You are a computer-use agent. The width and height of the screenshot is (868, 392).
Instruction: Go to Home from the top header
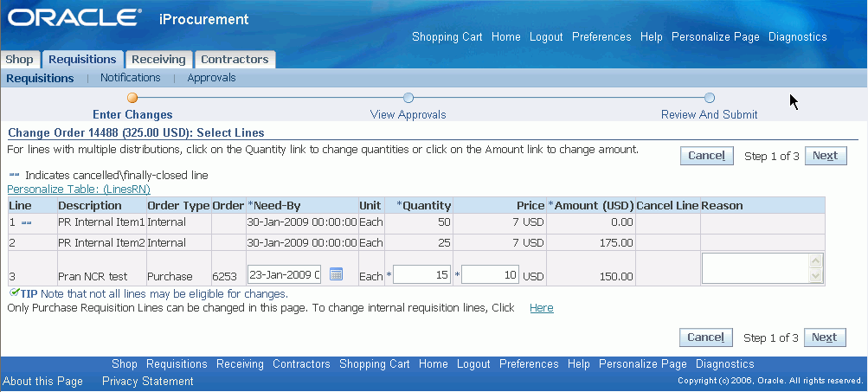click(x=506, y=36)
